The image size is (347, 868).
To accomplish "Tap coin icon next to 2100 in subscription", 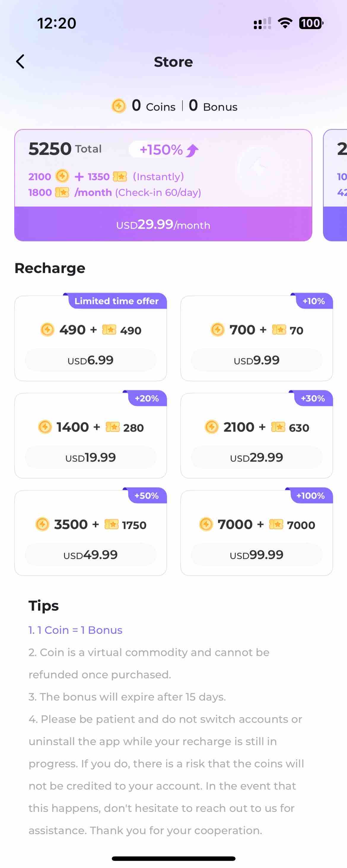I will click(x=62, y=176).
